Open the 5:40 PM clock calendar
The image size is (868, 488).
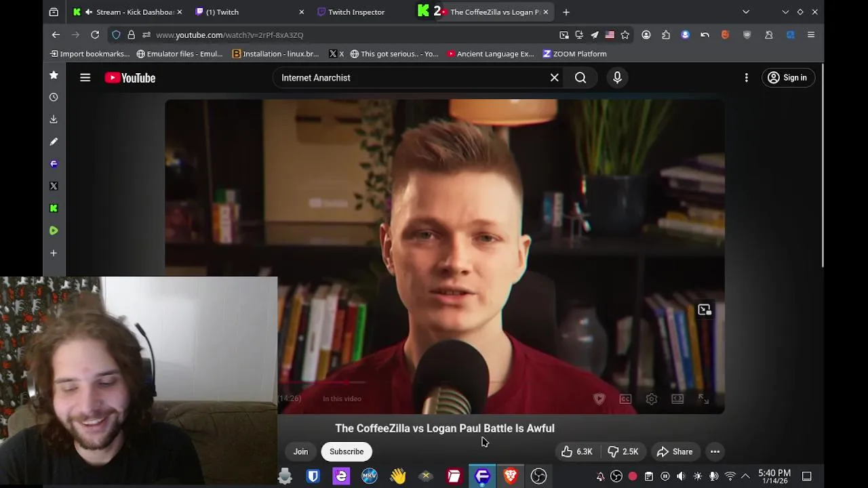point(774,476)
